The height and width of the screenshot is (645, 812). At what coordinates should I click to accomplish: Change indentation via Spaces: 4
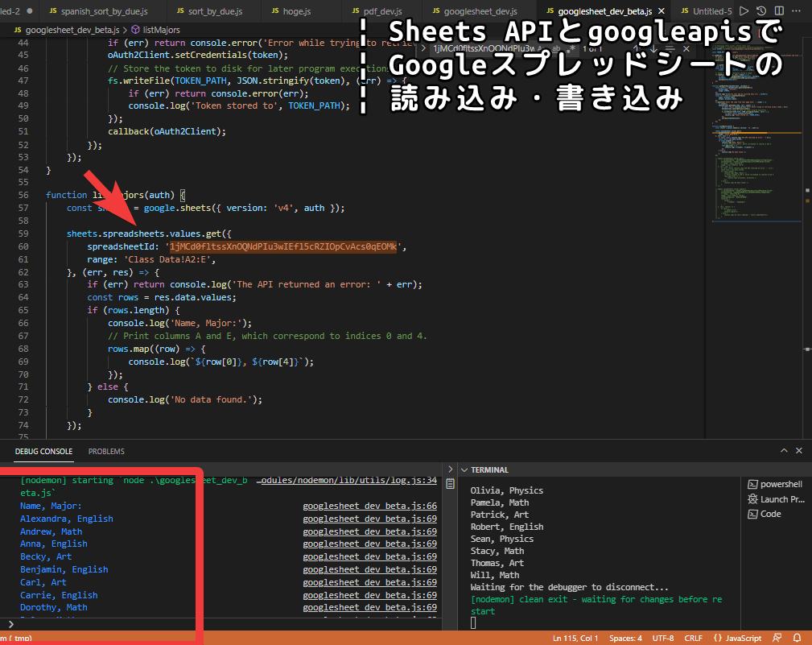625,638
